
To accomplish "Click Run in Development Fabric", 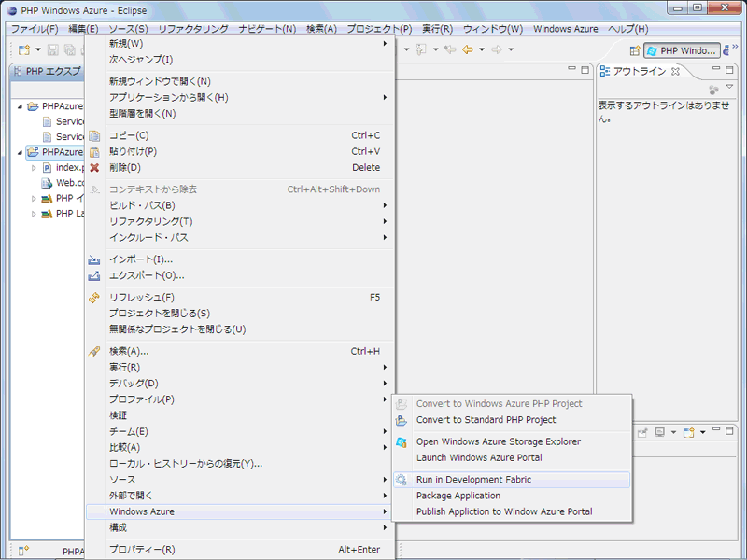I will 512,480.
